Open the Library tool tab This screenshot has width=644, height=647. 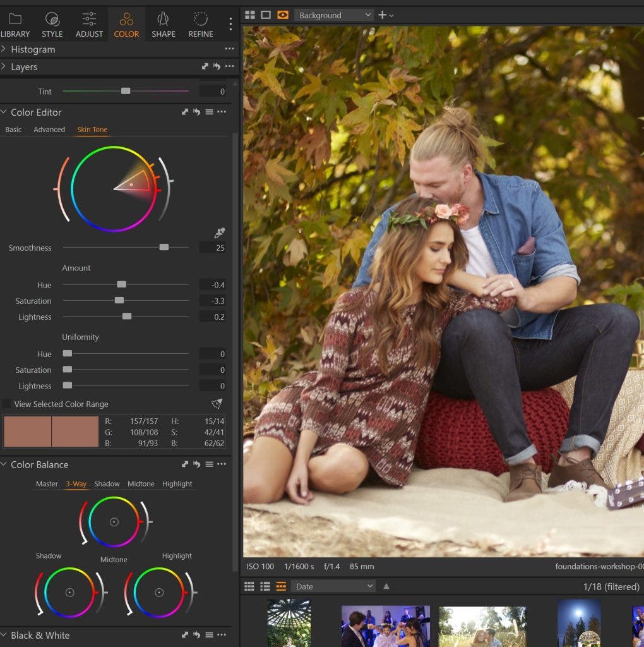tap(15, 25)
